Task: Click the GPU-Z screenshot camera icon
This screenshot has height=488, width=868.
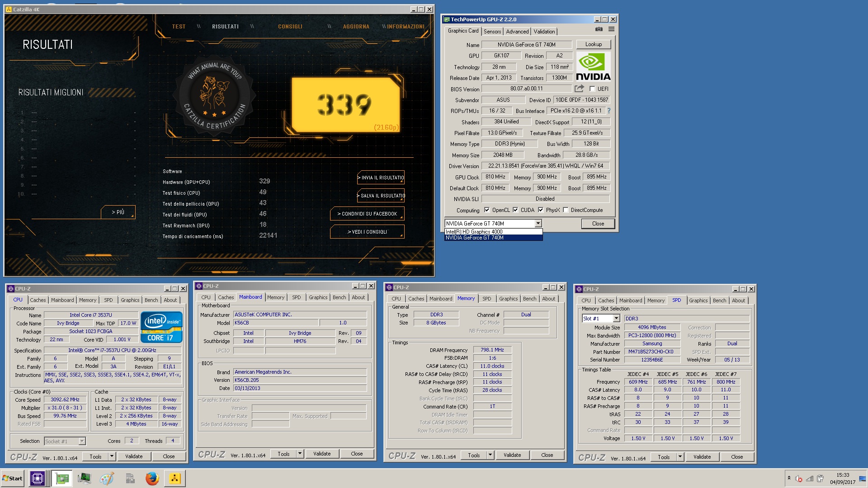Action: click(x=599, y=29)
